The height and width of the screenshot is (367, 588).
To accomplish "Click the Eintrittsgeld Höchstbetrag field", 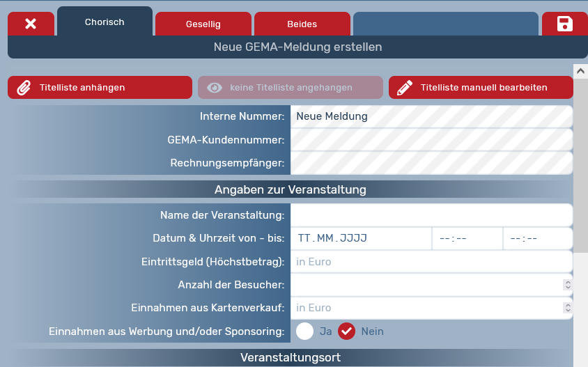I will 431,262.
